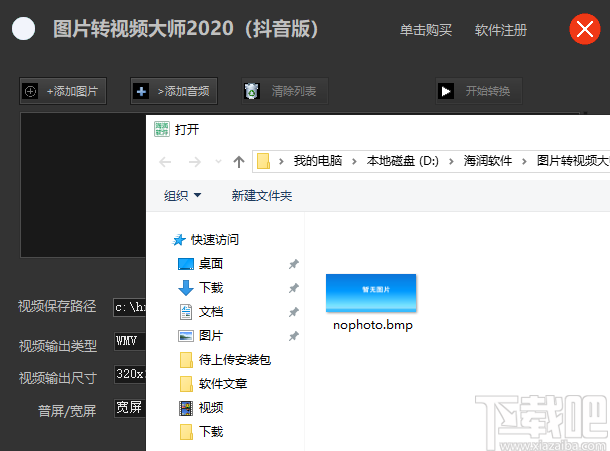Click the 快速访问 tree label

(215, 240)
